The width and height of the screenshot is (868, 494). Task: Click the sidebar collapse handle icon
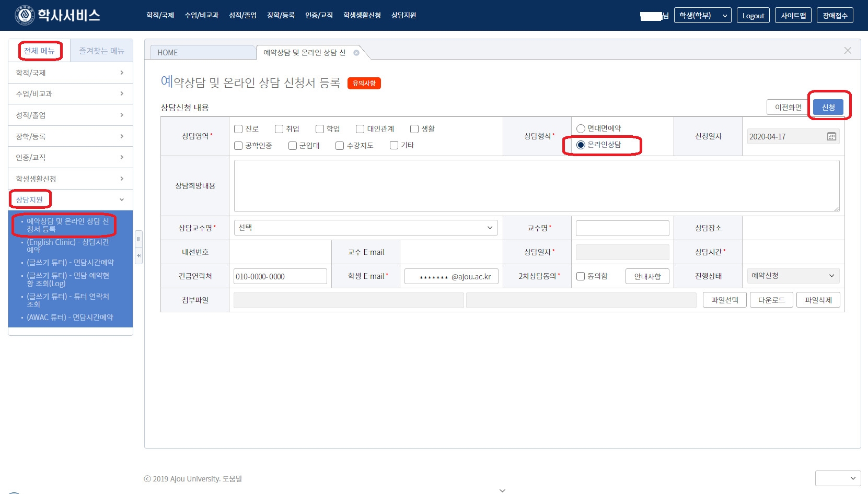(x=139, y=239)
